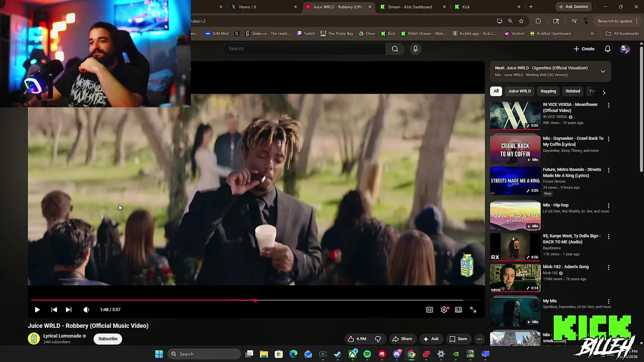Screen dimensions: 644x362
Task: Open YouTube account avatar menu
Action: coord(625,49)
